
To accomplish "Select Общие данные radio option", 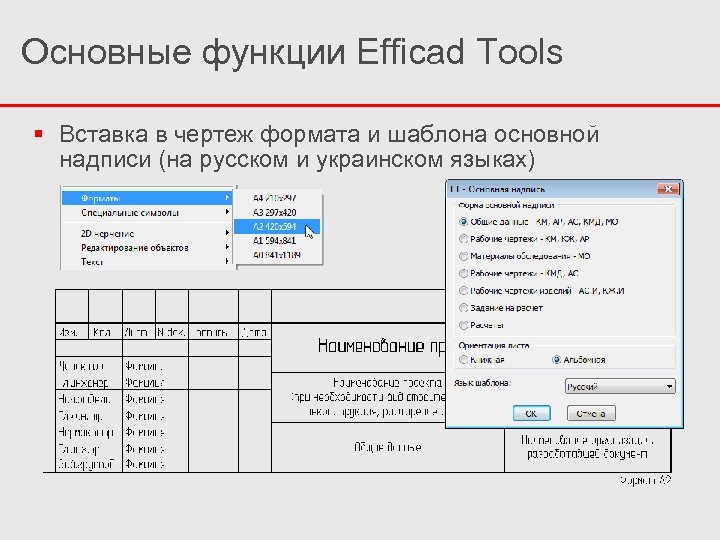I will click(463, 221).
